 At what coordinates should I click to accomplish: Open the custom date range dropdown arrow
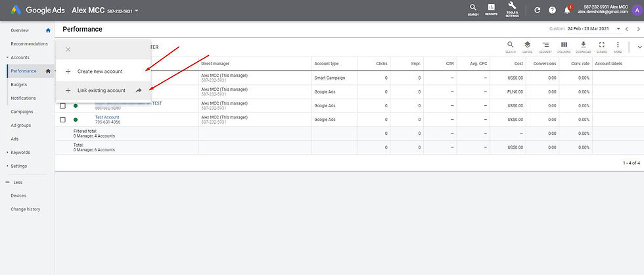[x=618, y=29]
